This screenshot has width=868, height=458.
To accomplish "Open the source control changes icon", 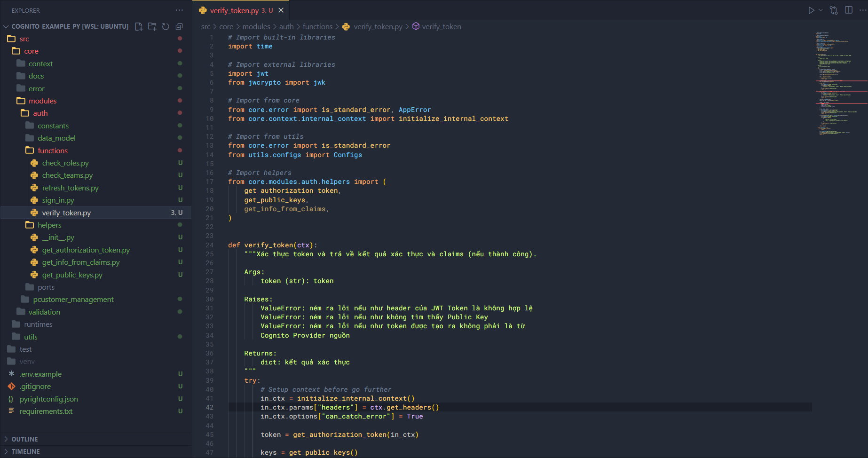I will pos(834,10).
